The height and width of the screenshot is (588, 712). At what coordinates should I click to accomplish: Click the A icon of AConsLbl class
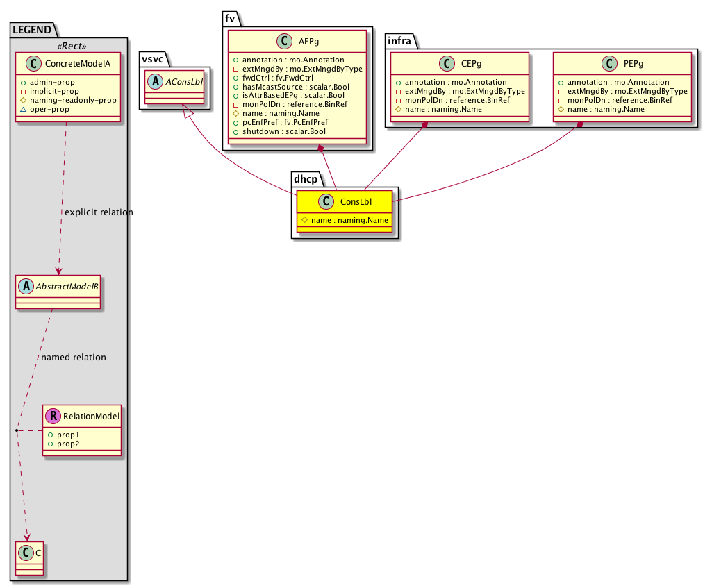click(x=156, y=81)
